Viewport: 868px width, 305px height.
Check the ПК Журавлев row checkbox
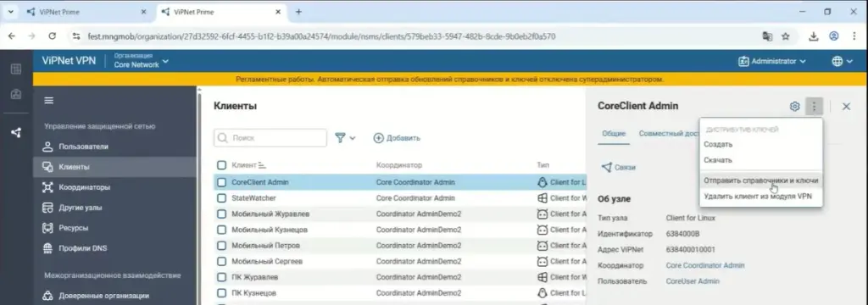coord(221,277)
